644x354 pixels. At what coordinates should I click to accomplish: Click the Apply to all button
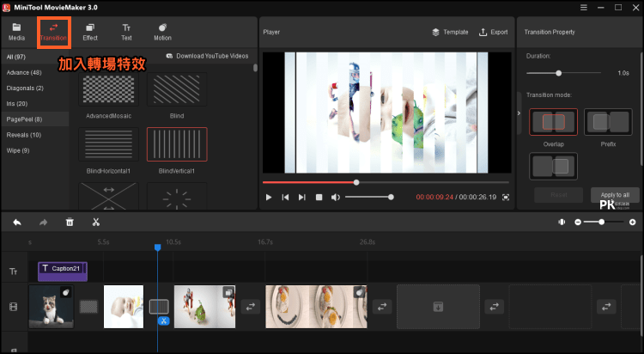click(615, 195)
